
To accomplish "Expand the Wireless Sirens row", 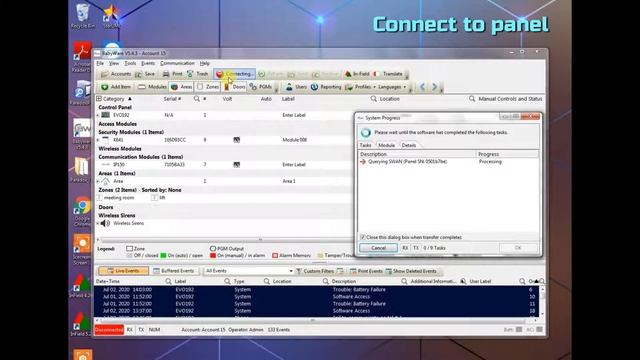I will (98, 224).
